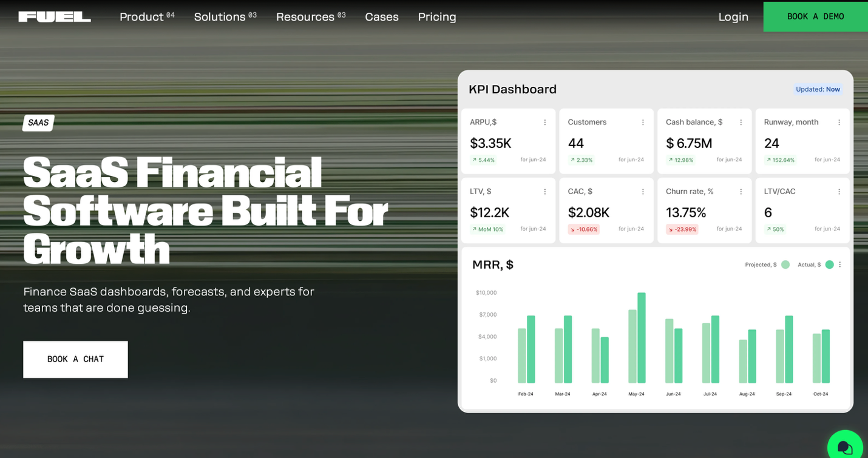868x458 pixels.
Task: Open the Customers card three-dot menu
Action: (x=643, y=123)
